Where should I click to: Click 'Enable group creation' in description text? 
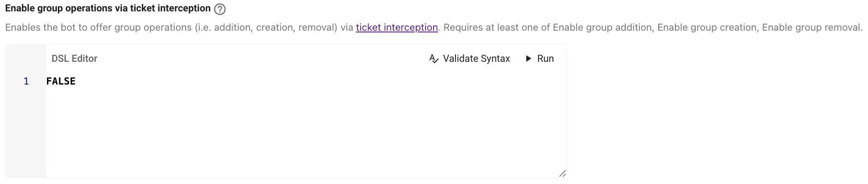pos(707,28)
